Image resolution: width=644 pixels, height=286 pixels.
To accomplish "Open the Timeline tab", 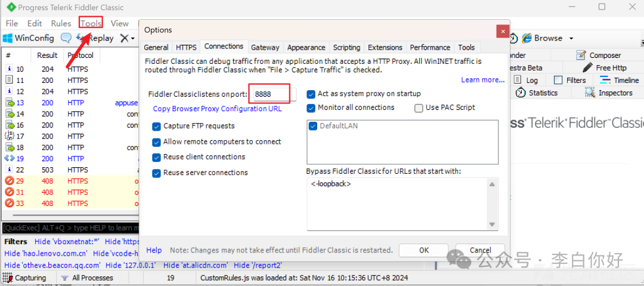I will 620,80.
